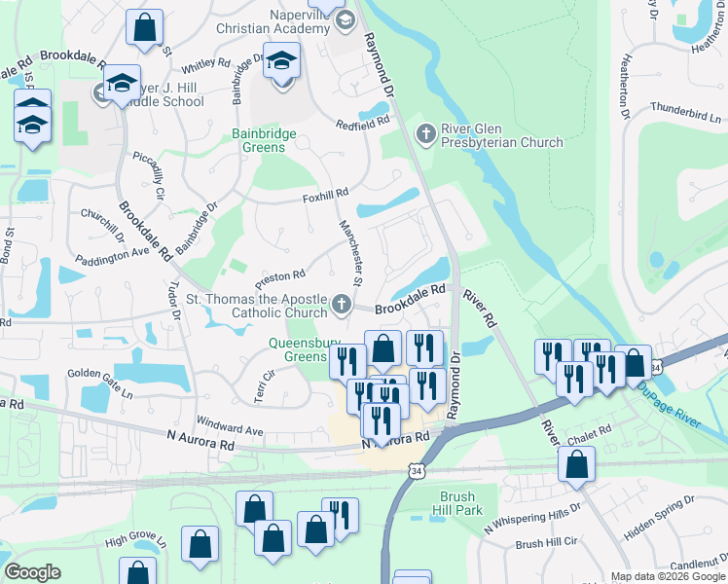Select the Redfield Rd street label
The width and height of the screenshot is (728, 584).
tap(363, 123)
